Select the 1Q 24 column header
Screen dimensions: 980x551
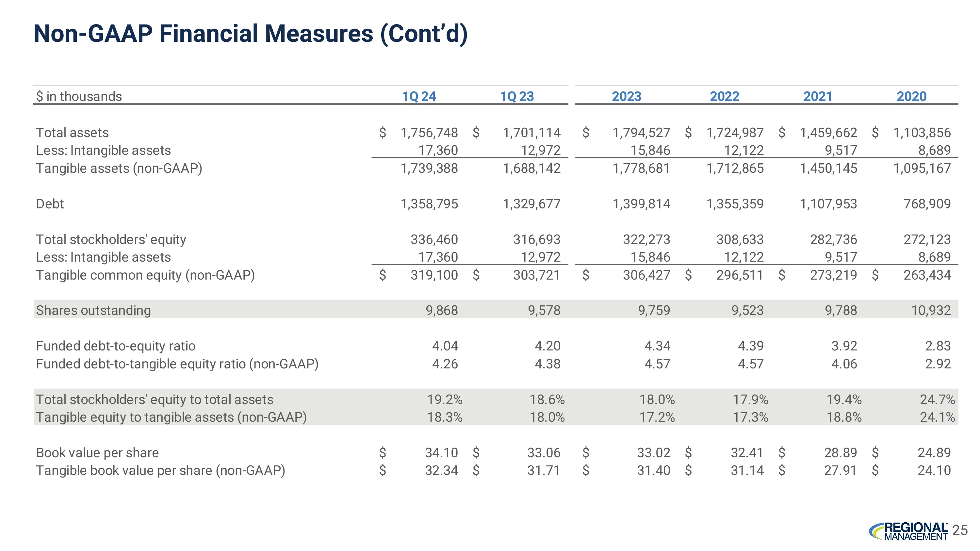click(419, 96)
